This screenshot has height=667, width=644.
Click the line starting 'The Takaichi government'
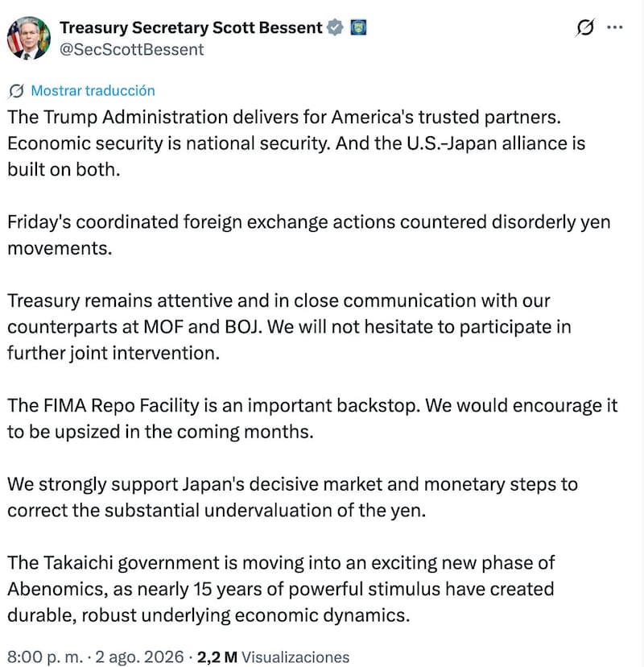[281, 563]
